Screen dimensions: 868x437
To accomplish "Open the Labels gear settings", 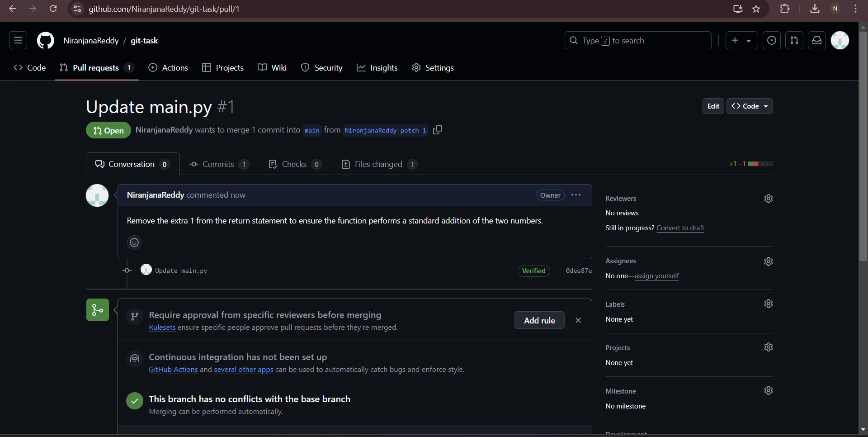I will coord(769,304).
